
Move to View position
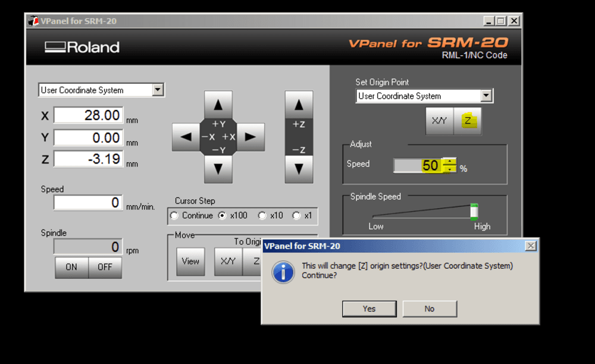tap(190, 262)
